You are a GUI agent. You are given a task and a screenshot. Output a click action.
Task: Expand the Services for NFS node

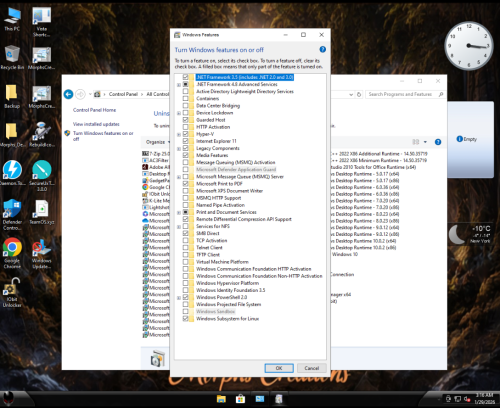(x=179, y=227)
